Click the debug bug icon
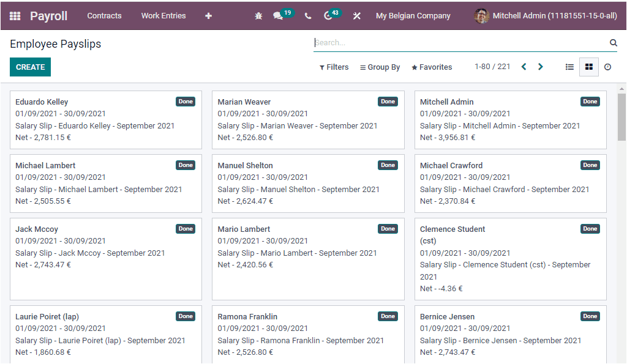The height and width of the screenshot is (364, 627). tap(258, 15)
